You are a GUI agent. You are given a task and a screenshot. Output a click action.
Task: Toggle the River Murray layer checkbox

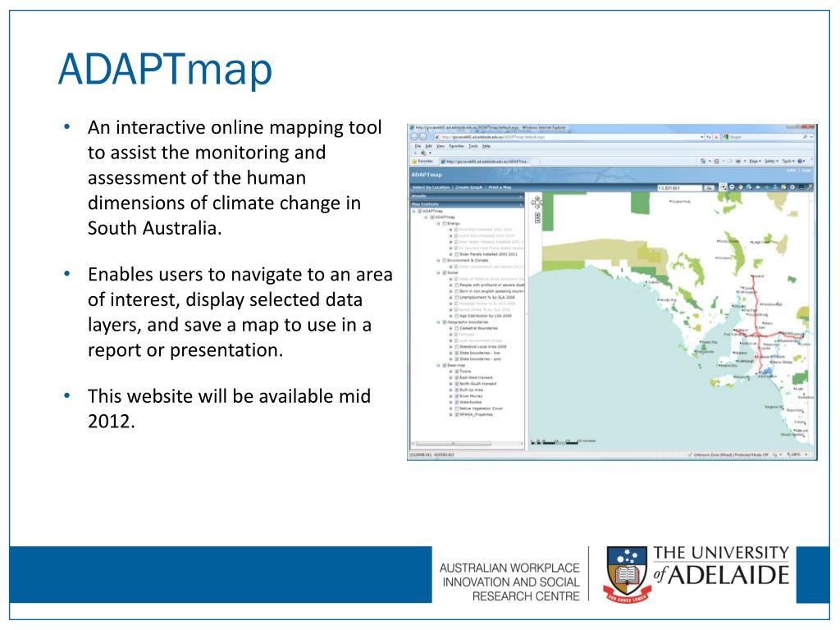click(x=456, y=396)
